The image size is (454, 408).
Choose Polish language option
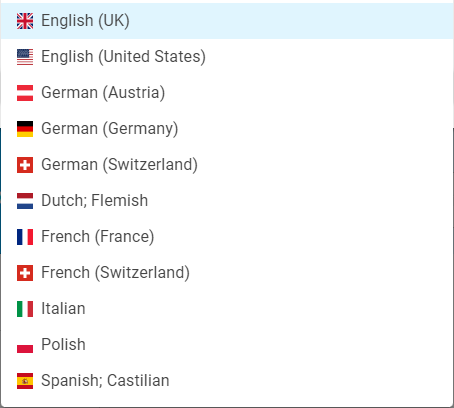(x=227, y=345)
